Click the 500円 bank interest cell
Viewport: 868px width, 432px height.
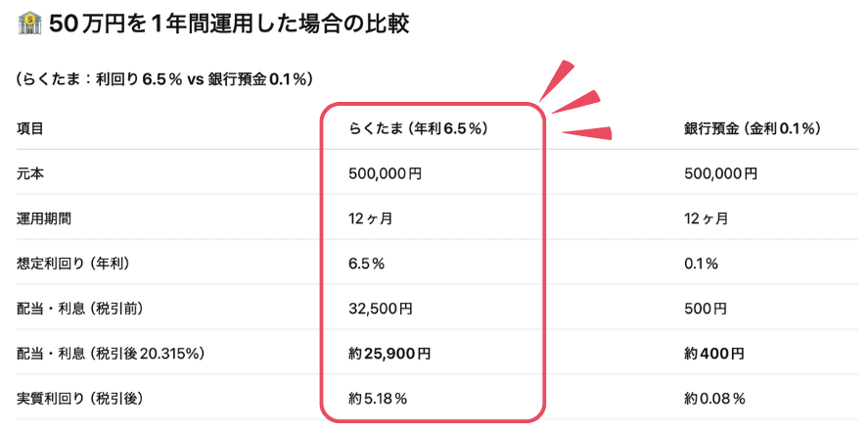tap(706, 309)
